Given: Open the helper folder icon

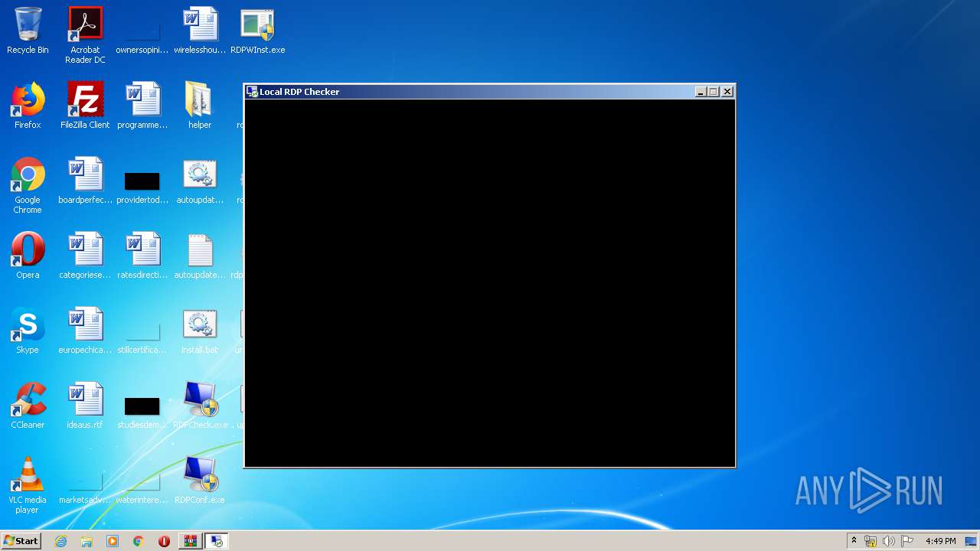Looking at the screenshot, I should click(200, 106).
